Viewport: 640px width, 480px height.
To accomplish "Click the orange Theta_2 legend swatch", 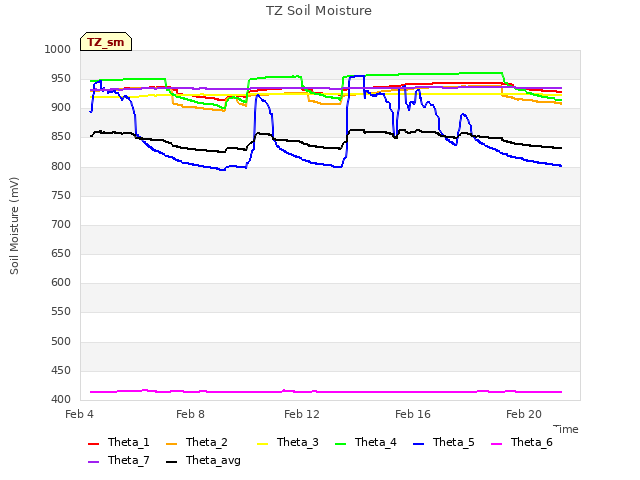I will [x=171, y=444].
